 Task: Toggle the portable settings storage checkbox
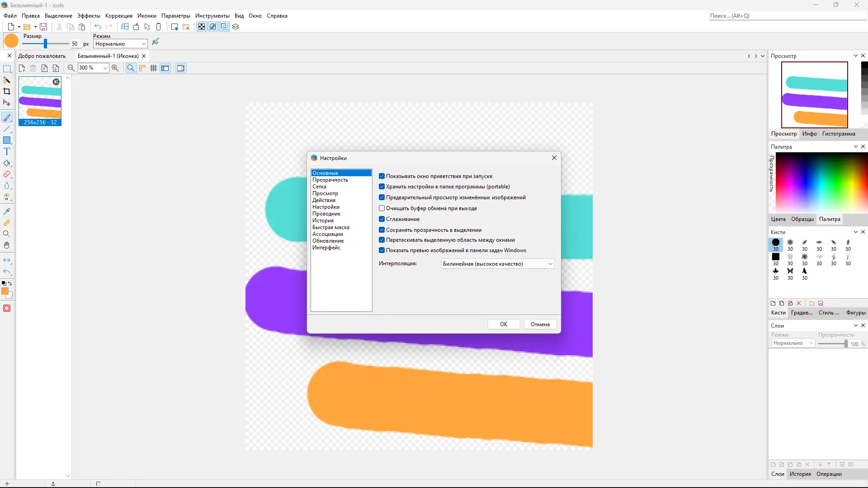click(x=382, y=187)
